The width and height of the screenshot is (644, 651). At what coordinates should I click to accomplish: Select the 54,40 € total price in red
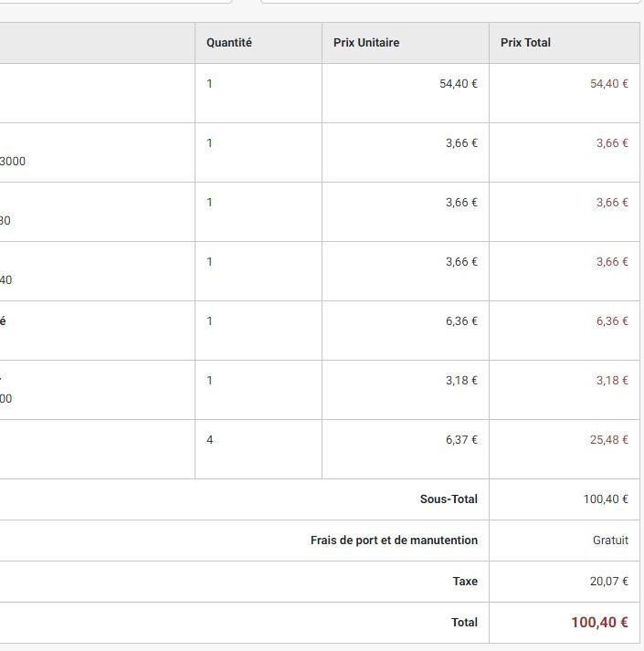click(608, 84)
